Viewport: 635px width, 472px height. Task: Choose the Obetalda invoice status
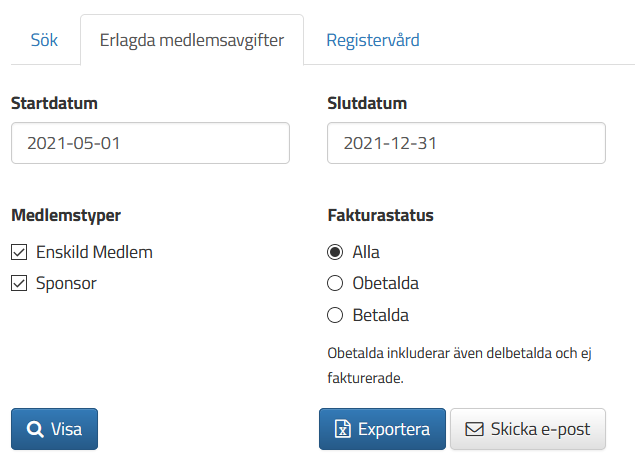[335, 283]
